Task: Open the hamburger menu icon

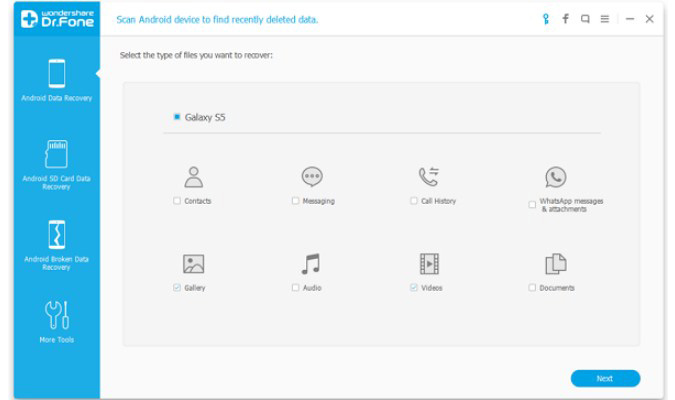Action: pyautogui.click(x=605, y=19)
